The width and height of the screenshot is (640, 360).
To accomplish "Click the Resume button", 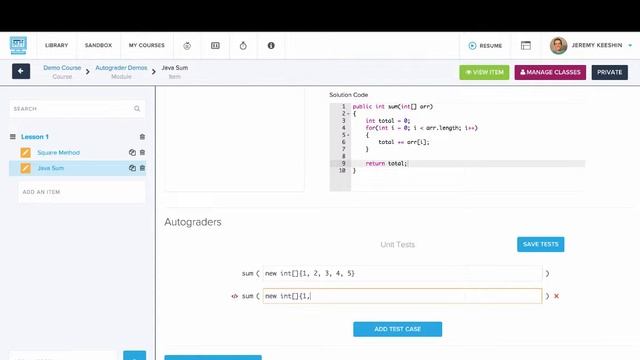I will 485,46.
